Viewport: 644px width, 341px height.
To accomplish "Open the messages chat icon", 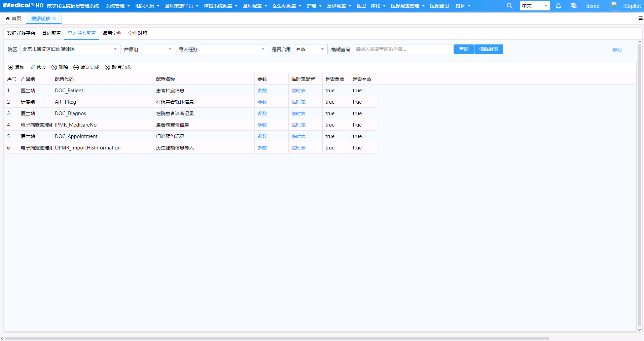I will [x=573, y=6].
